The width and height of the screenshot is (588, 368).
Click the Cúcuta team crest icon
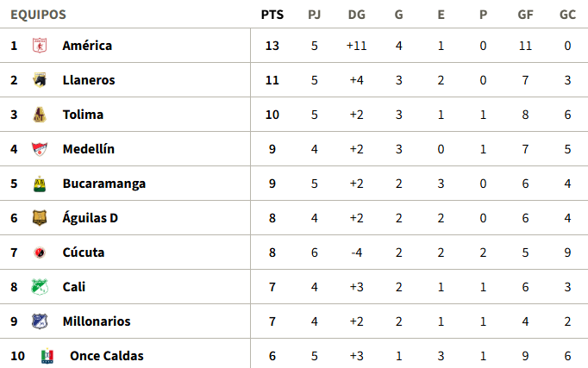pos(40,253)
